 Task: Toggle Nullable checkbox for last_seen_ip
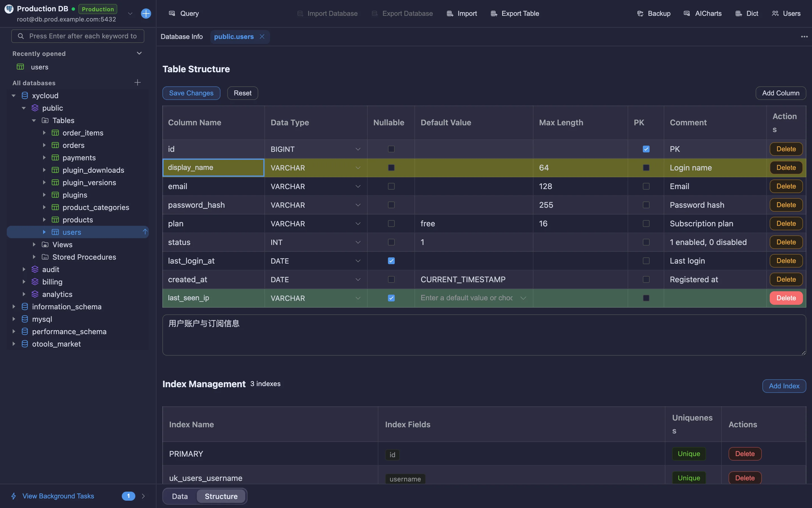click(x=391, y=298)
